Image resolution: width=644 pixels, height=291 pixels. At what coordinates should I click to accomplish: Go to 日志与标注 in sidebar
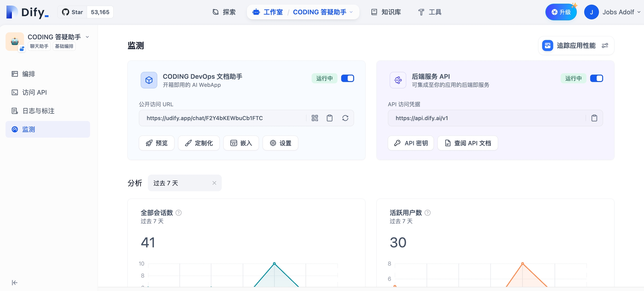click(x=38, y=111)
